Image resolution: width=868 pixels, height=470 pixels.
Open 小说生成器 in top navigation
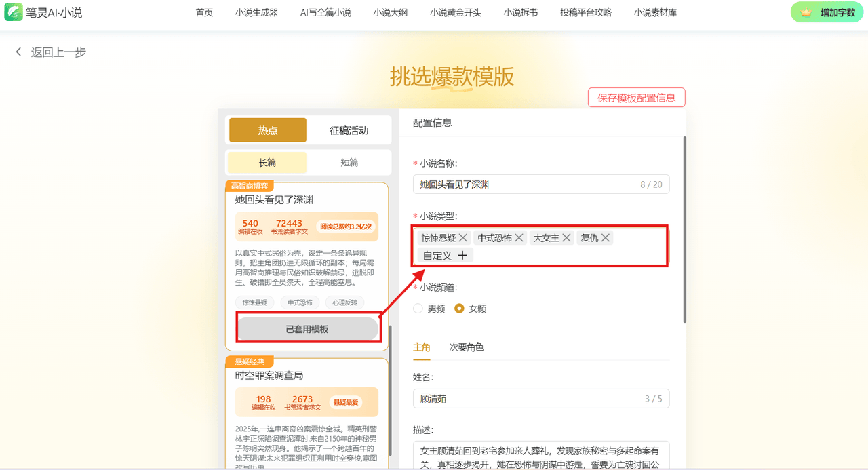tap(256, 12)
